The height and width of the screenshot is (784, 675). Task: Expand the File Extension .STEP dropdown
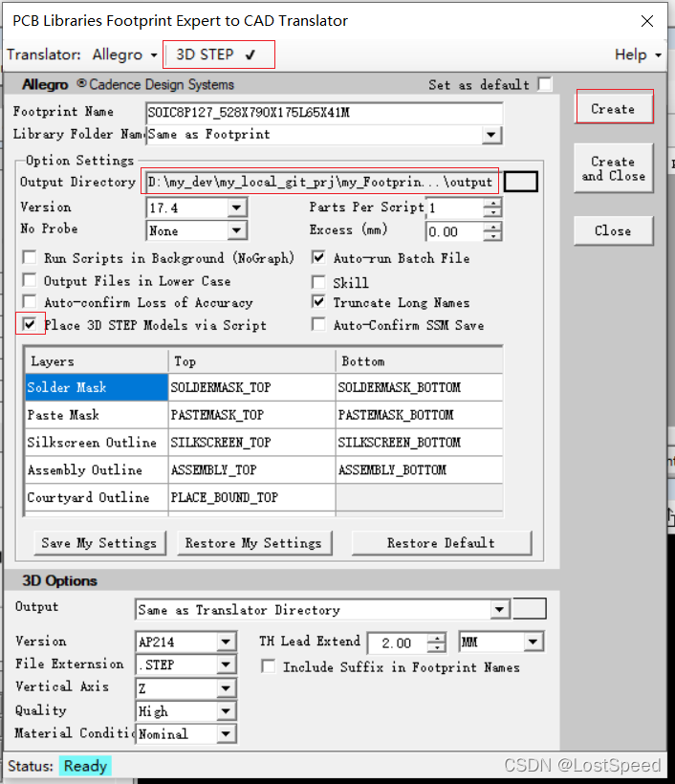coord(226,664)
